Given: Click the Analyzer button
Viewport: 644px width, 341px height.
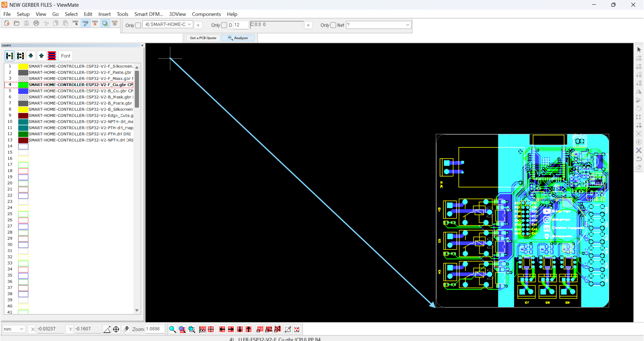Looking at the screenshot, I should coord(238,38).
